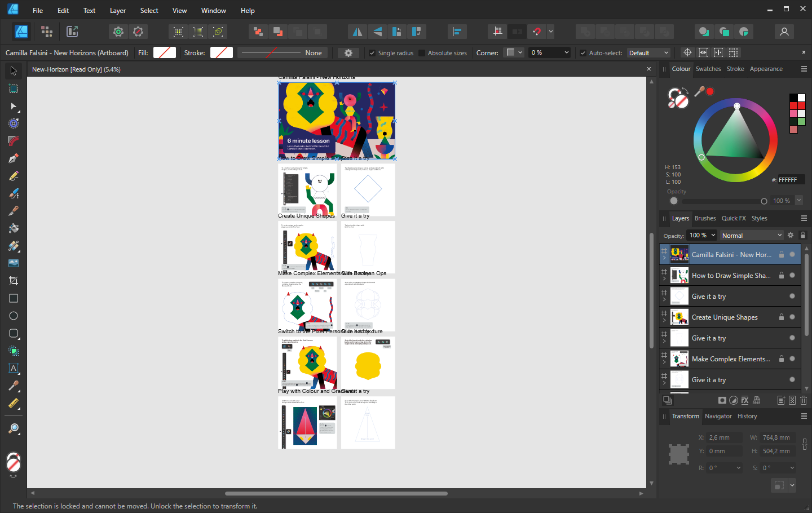Select the Artistic Text tool
This screenshot has width=812, height=513.
(14, 368)
